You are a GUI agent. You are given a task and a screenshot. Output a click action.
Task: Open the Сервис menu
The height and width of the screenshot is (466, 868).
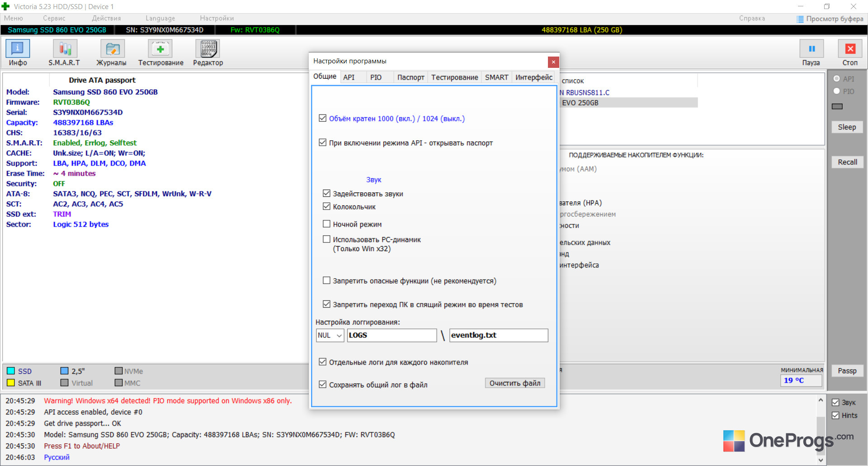coord(54,18)
